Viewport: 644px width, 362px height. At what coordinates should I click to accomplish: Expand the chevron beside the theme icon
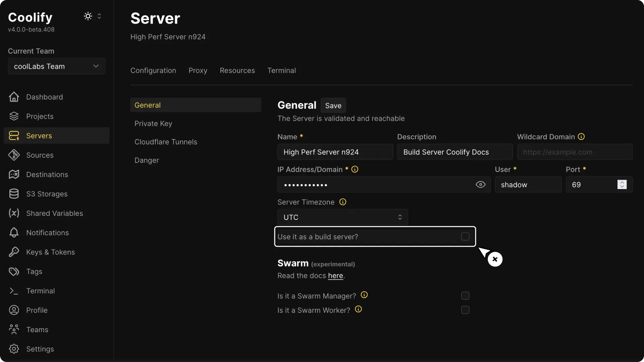(x=99, y=16)
